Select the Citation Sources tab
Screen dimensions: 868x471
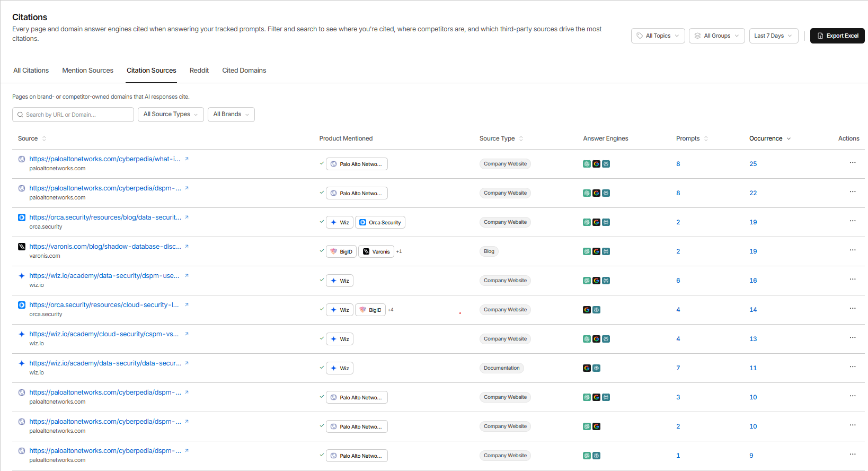click(x=151, y=71)
